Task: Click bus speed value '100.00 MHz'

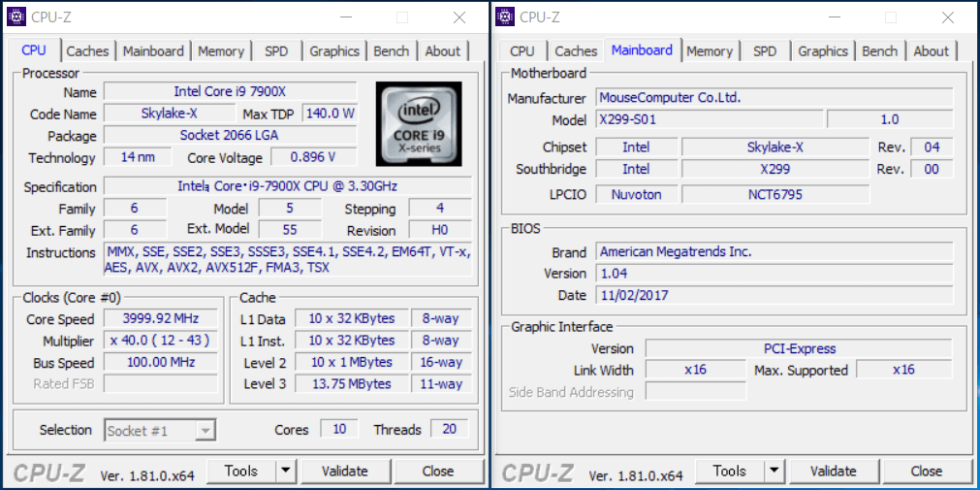Action: coord(161,362)
